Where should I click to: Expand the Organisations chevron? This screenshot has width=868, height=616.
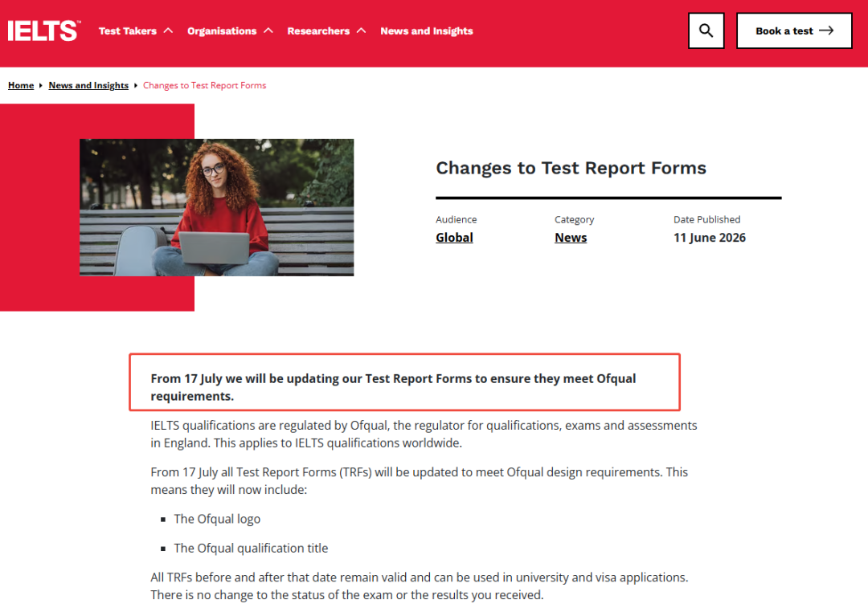[x=268, y=31]
